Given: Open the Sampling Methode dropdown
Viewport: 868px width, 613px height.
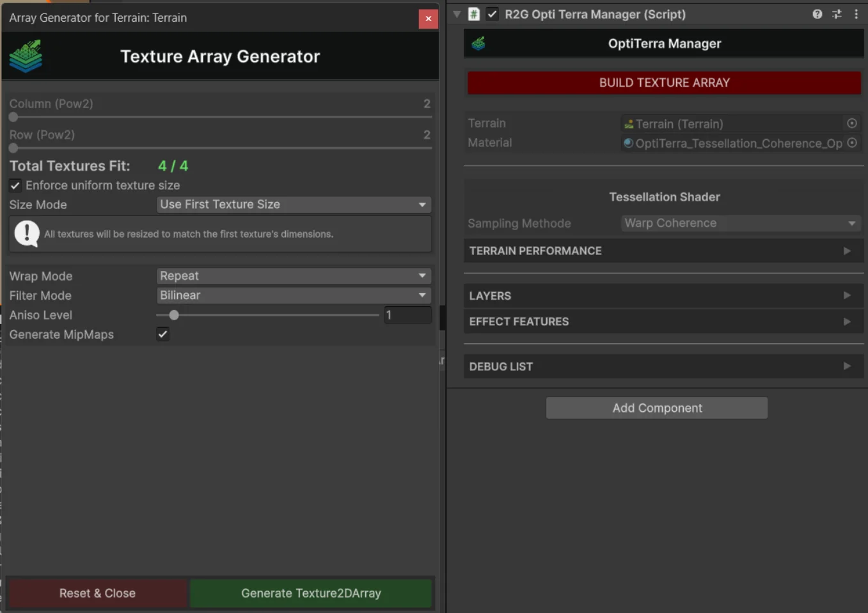Looking at the screenshot, I should point(741,223).
